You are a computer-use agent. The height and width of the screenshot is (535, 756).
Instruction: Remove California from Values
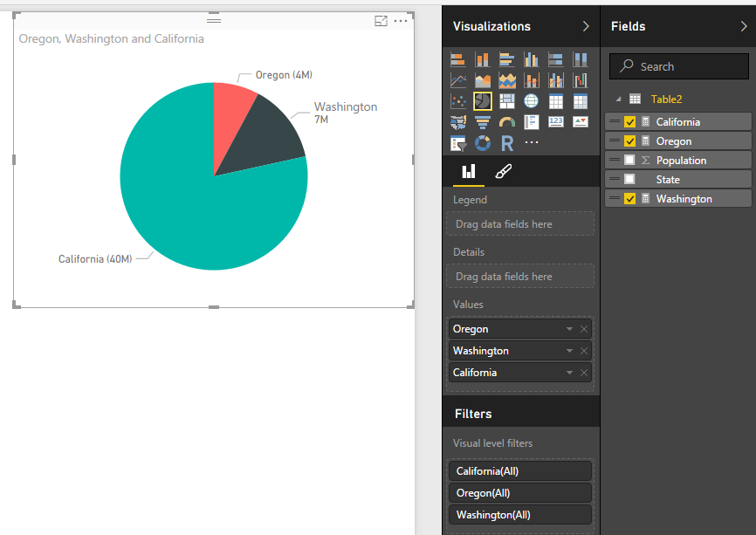[x=584, y=373]
